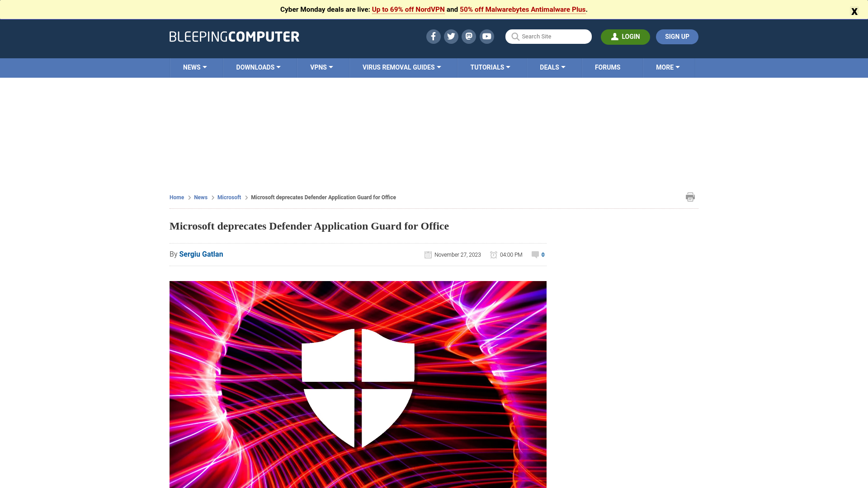Click the search magnifying glass icon
Image resolution: width=868 pixels, height=488 pixels.
[514, 36]
